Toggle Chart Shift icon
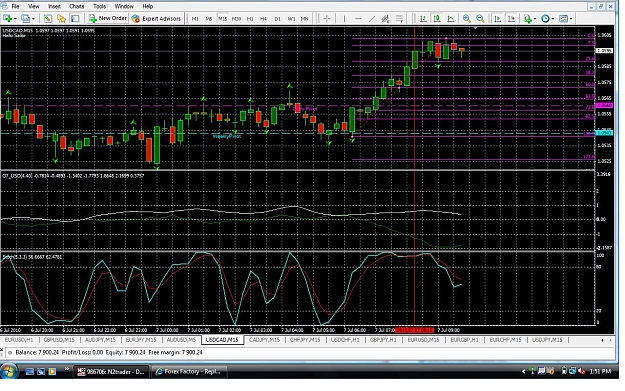 [x=511, y=18]
